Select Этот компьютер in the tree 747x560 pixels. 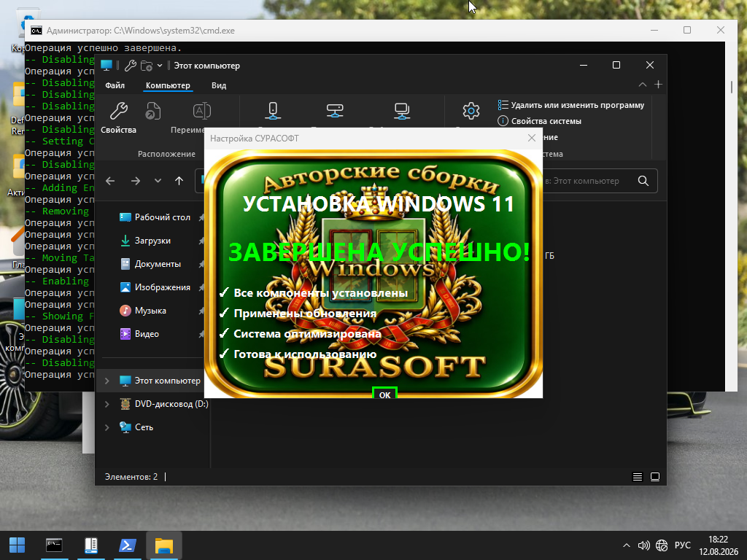click(160, 381)
